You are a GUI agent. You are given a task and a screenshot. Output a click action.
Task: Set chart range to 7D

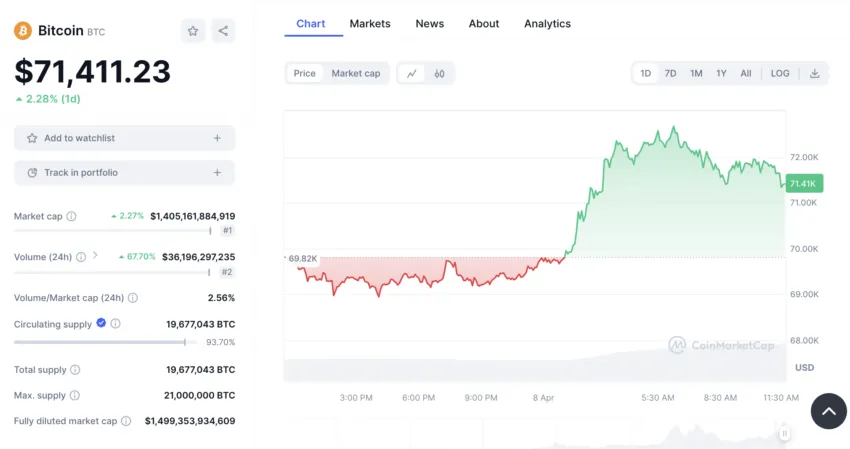pyautogui.click(x=670, y=73)
